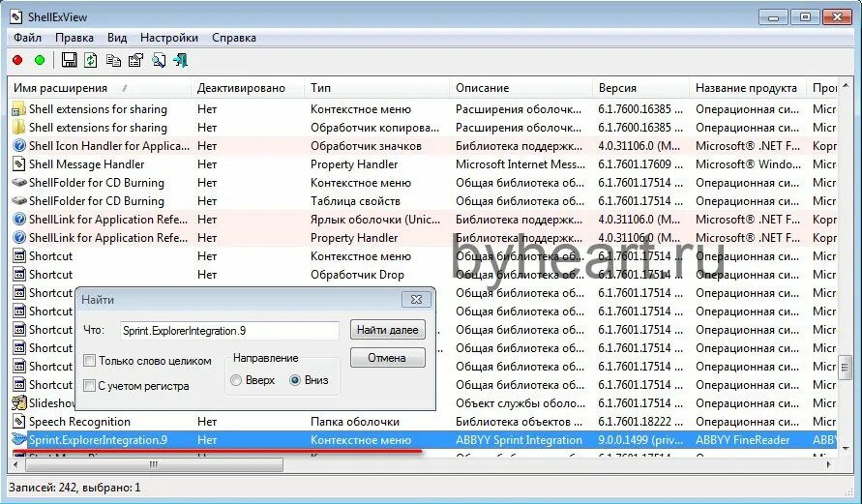The image size is (862, 504).
Task: Click the Sprint.ExplorerIntegration.9 name cell
Action: point(98,440)
